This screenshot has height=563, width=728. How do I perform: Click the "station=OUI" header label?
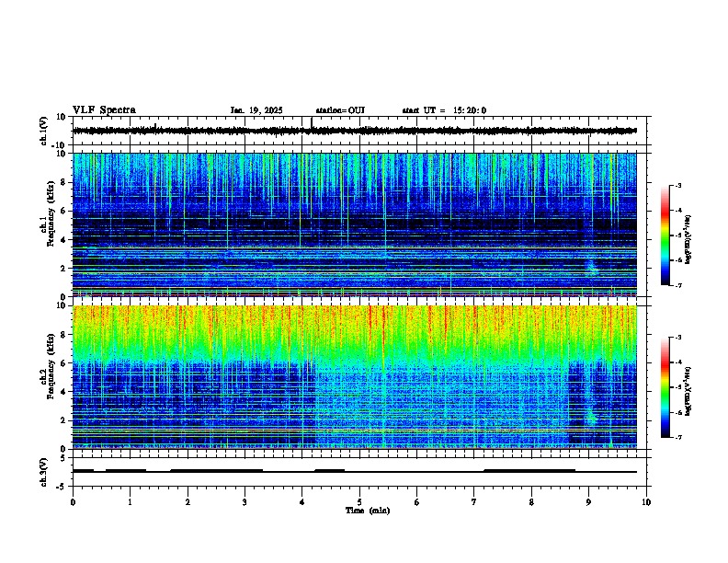340,110
